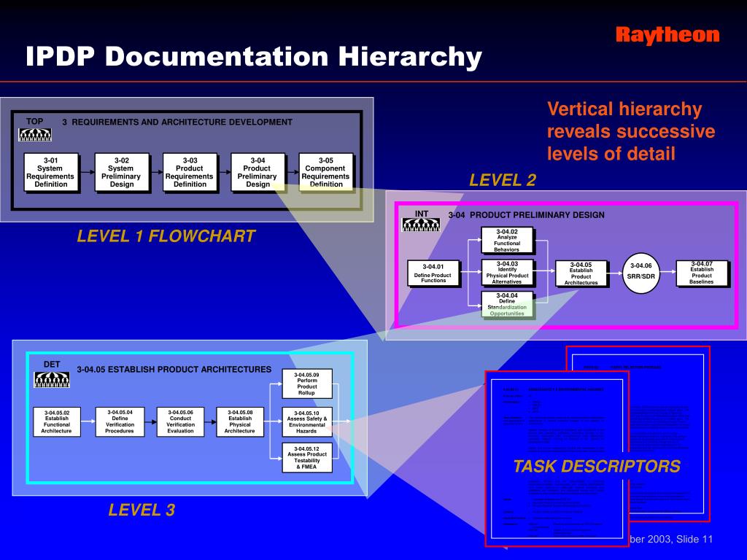Select the DET level people icon
This screenshot has height=560, width=747.
tap(52, 379)
